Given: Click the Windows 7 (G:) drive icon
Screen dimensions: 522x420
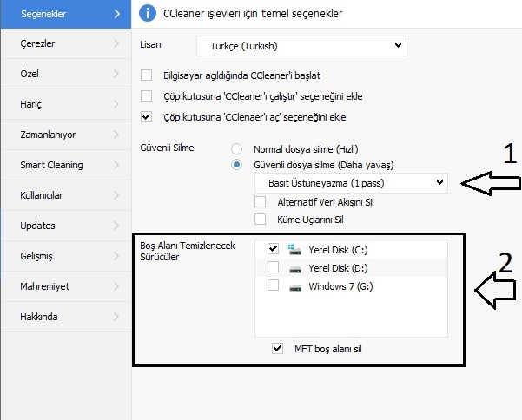Looking at the screenshot, I should click(294, 285).
